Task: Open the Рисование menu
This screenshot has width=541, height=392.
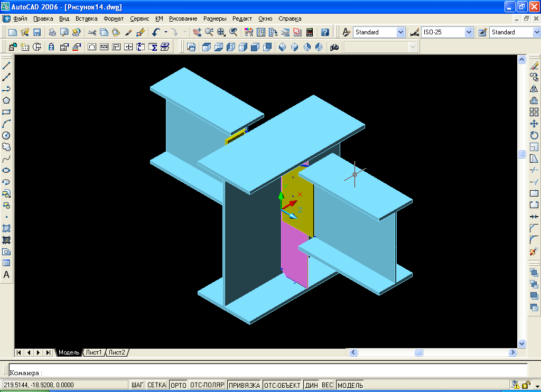Action: pyautogui.click(x=183, y=18)
